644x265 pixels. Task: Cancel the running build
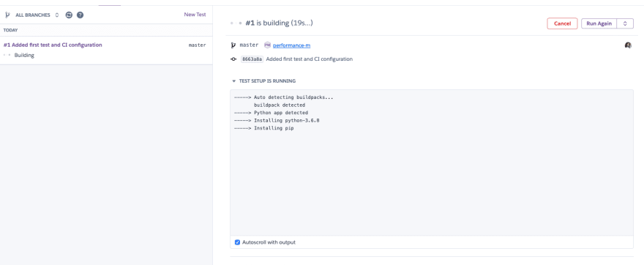pyautogui.click(x=562, y=23)
